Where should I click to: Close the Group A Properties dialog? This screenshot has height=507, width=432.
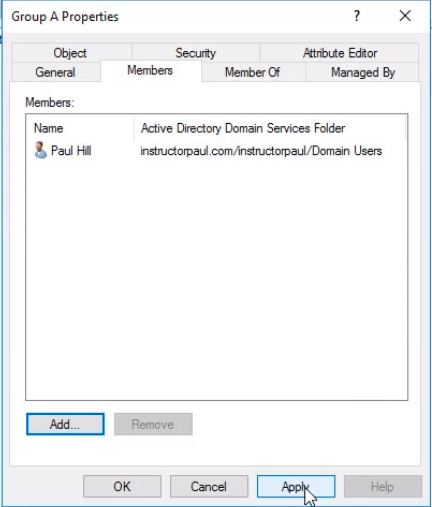click(405, 16)
